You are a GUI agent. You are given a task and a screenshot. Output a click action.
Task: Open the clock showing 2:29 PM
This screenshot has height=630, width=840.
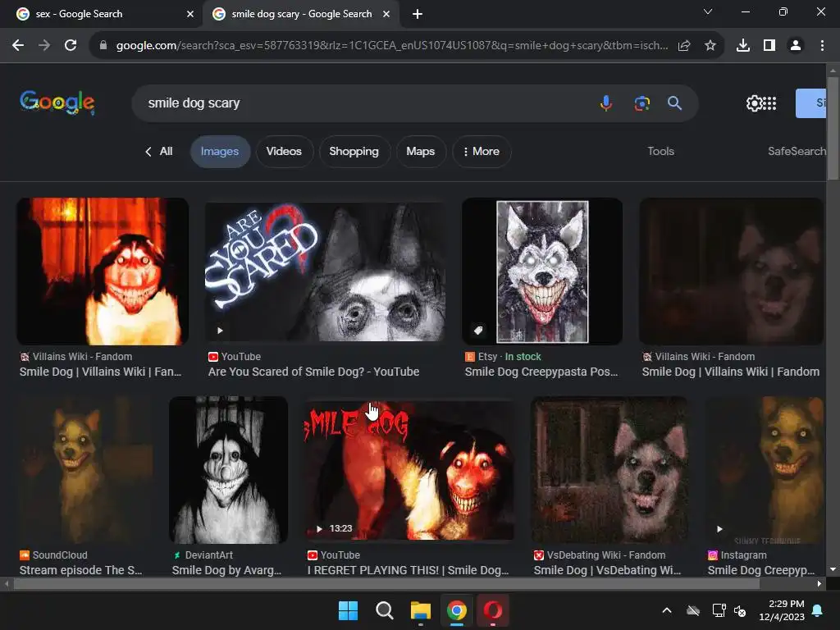pos(782,610)
